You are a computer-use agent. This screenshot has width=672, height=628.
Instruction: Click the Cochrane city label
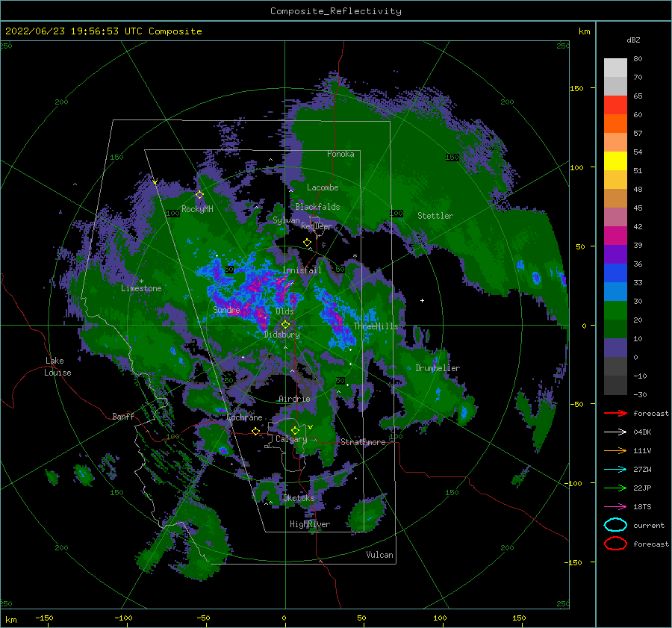[244, 417]
